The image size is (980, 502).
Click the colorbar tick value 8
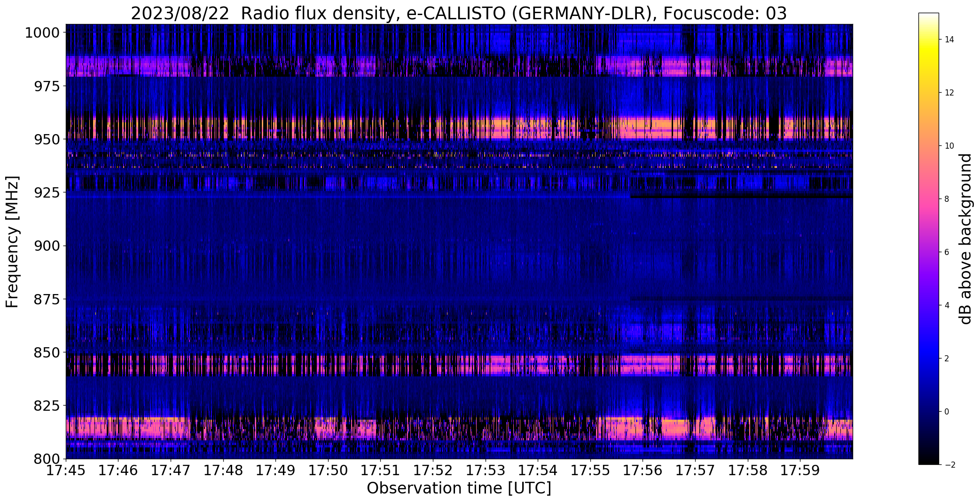click(x=947, y=199)
